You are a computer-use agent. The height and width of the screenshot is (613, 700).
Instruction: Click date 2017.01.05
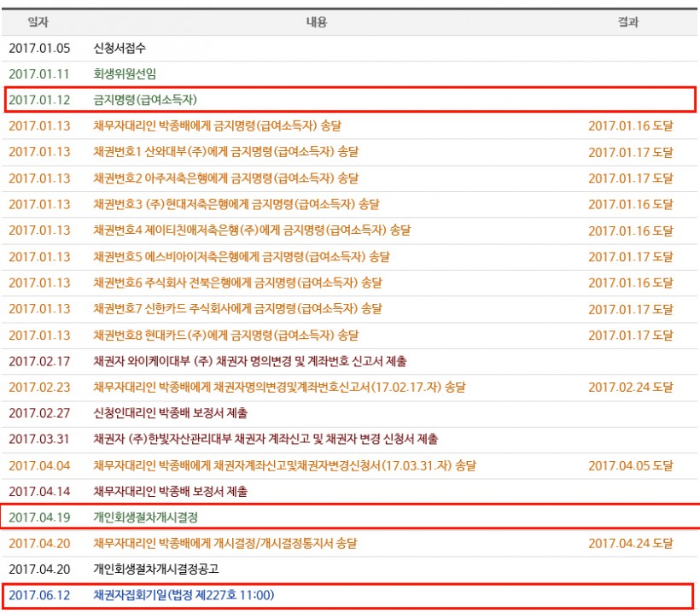(x=39, y=48)
